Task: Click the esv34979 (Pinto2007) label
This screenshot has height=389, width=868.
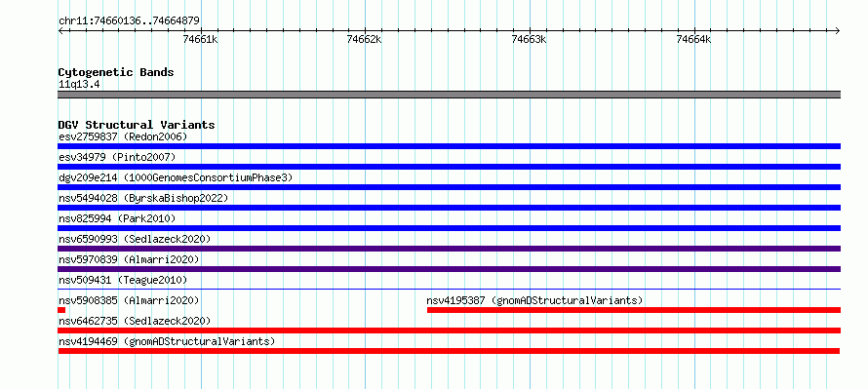Action: click(117, 157)
